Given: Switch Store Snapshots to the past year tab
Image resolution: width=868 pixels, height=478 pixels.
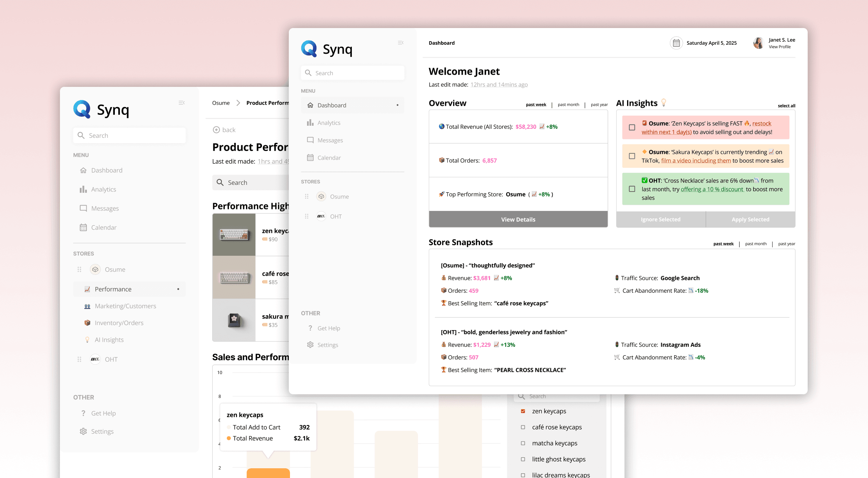Looking at the screenshot, I should tap(786, 244).
